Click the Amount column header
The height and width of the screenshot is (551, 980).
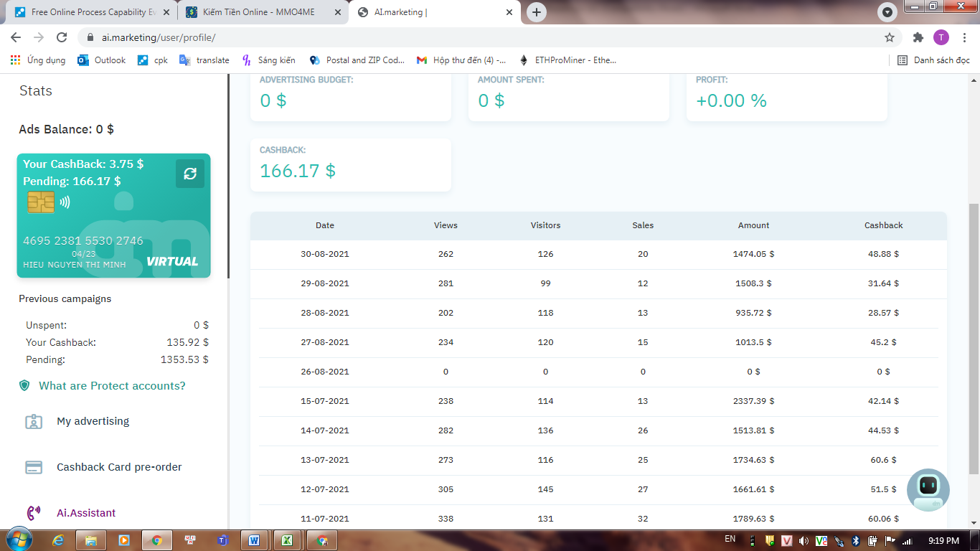(x=753, y=225)
